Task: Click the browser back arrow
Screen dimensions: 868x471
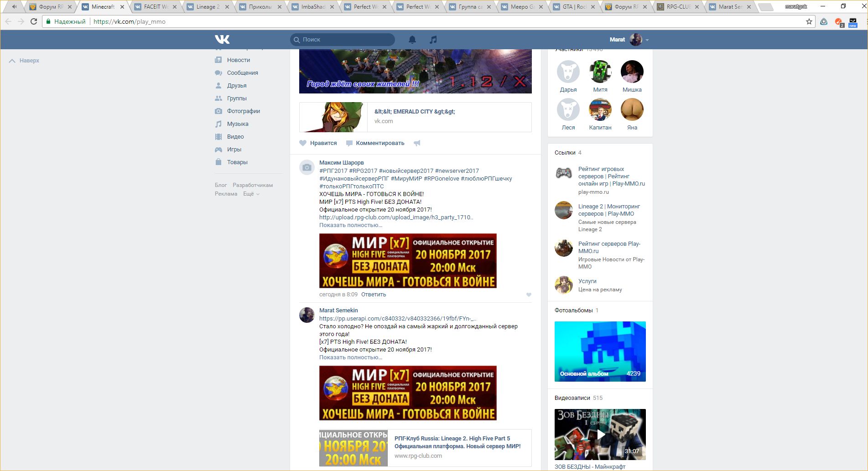Action: [8, 21]
